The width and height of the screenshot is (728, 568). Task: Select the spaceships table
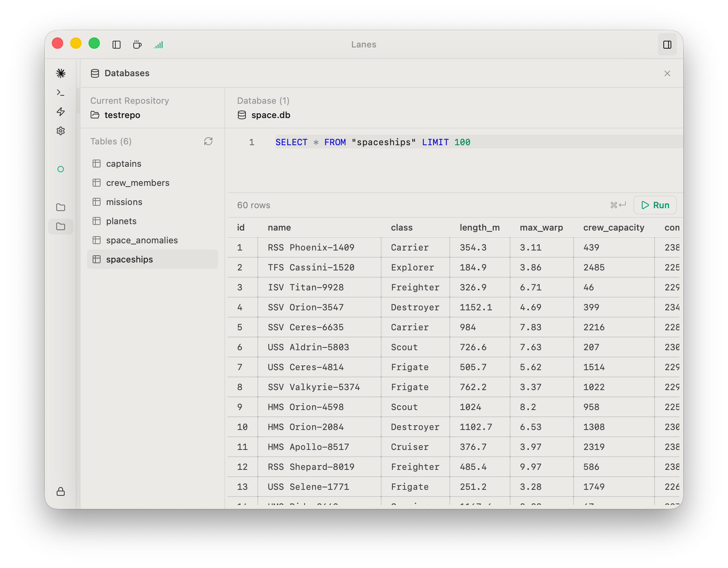[152, 259]
